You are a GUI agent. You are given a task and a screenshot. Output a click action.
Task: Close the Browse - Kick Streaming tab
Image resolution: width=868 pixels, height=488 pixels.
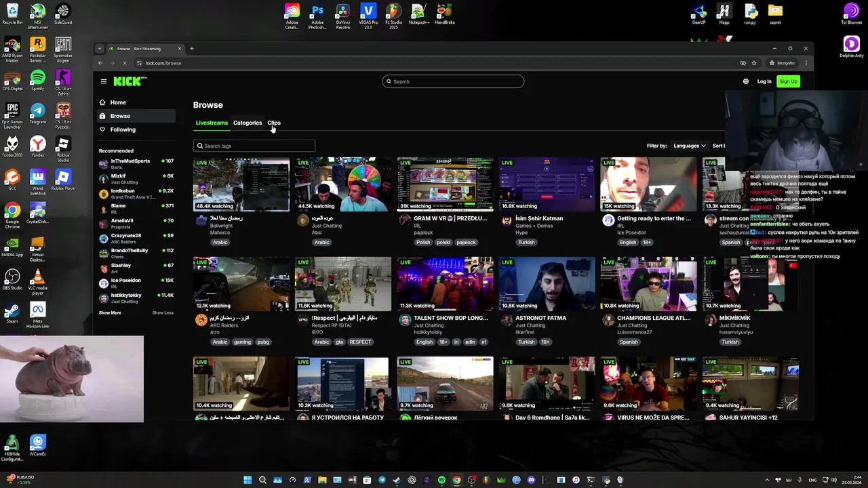point(180,49)
